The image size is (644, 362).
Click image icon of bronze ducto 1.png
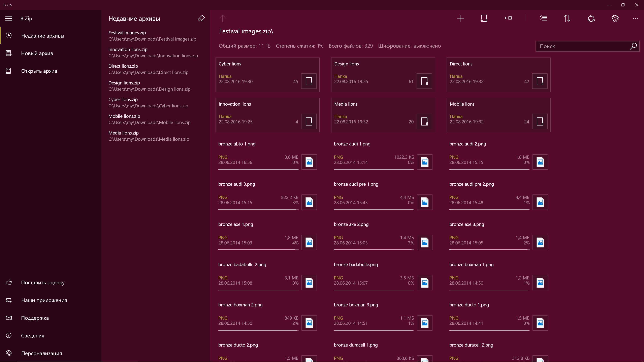[x=540, y=323]
